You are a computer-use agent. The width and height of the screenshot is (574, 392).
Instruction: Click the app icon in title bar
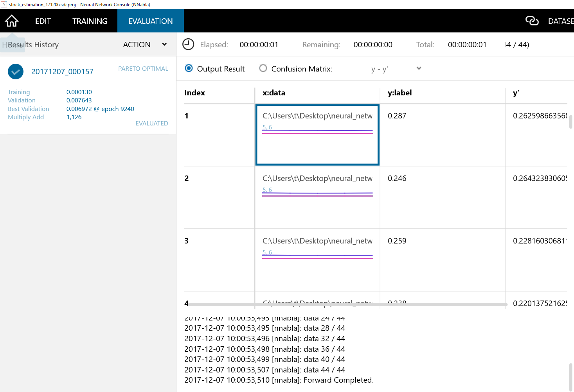4,4
